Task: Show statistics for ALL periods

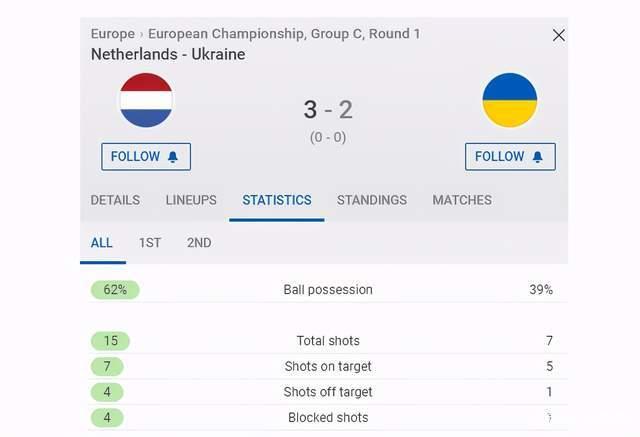Action: coord(102,243)
